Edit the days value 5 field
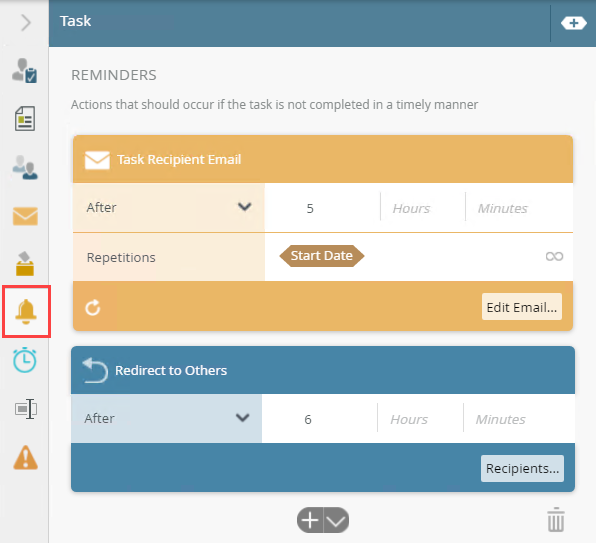This screenshot has height=543, width=596. (322, 208)
